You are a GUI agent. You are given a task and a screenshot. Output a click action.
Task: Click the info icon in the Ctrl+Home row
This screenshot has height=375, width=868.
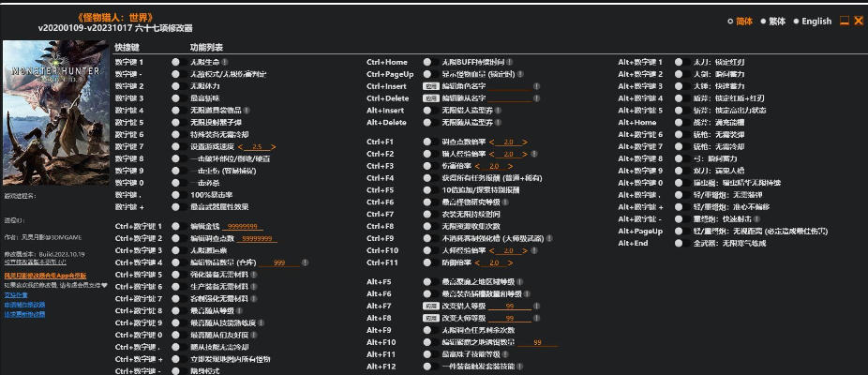pos(509,62)
